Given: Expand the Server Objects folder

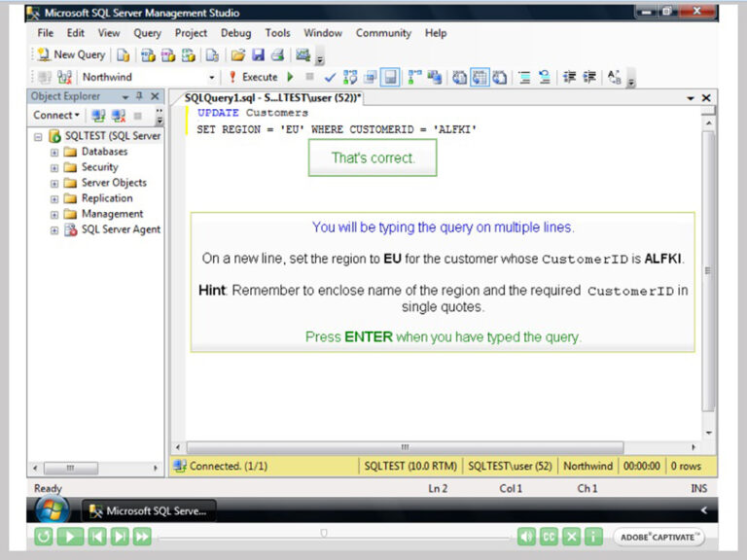Looking at the screenshot, I should pyautogui.click(x=54, y=184).
